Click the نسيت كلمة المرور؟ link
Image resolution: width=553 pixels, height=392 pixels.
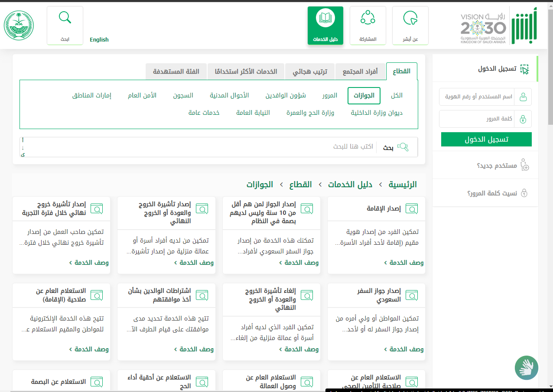pos(492,193)
